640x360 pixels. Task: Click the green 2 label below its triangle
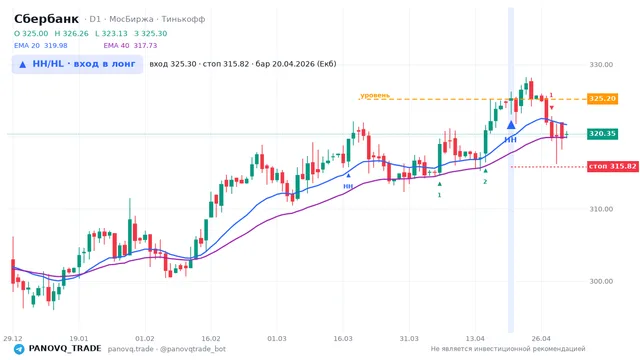pyautogui.click(x=485, y=182)
